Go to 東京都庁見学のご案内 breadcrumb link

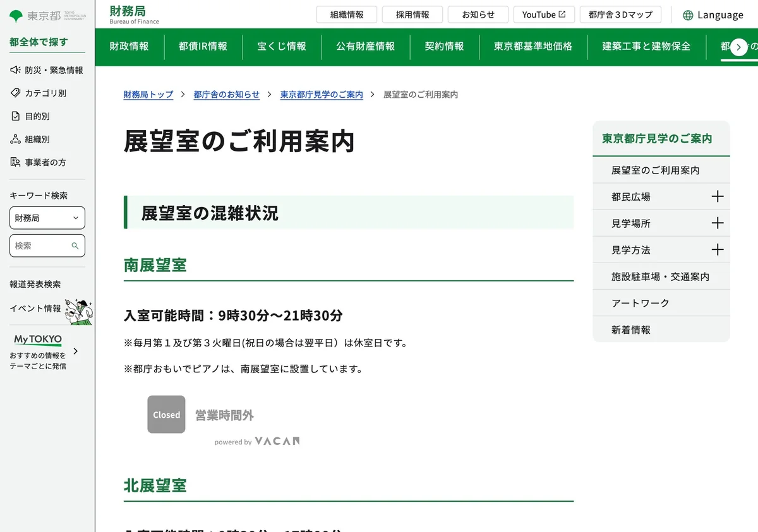tap(322, 95)
